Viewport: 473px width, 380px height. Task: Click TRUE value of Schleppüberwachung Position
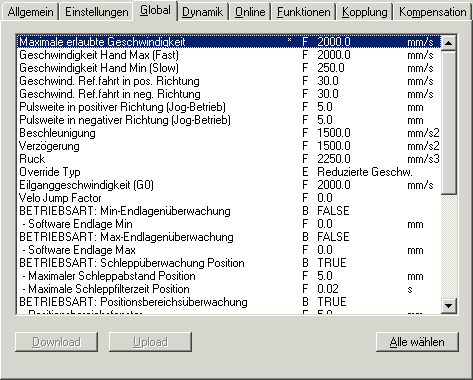pyautogui.click(x=332, y=263)
